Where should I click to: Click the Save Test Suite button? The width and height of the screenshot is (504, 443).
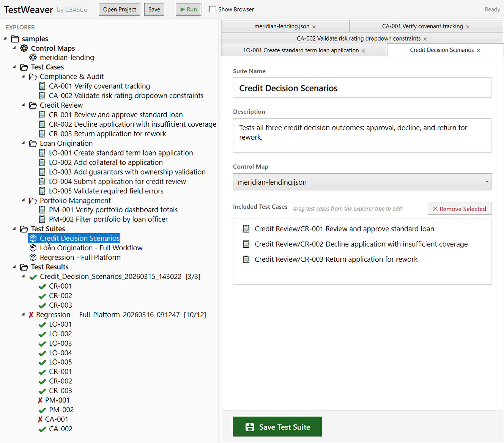277,426
